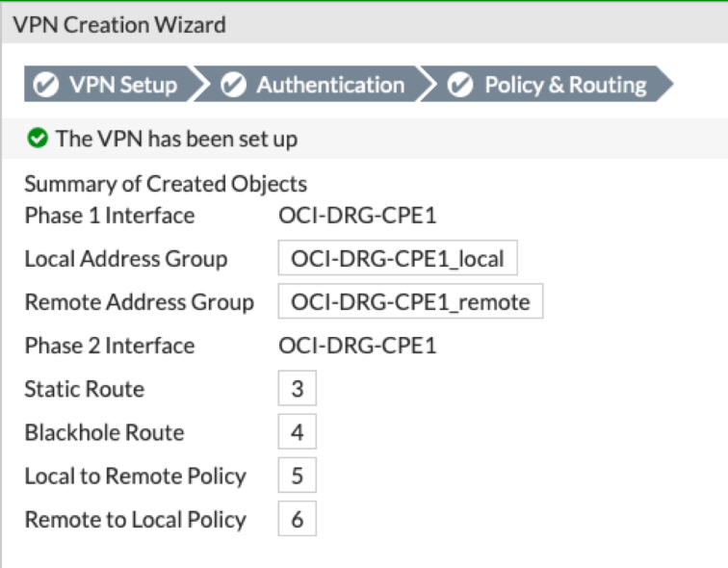View Remote to Local Policy 6
728x568 pixels.
tap(297, 519)
